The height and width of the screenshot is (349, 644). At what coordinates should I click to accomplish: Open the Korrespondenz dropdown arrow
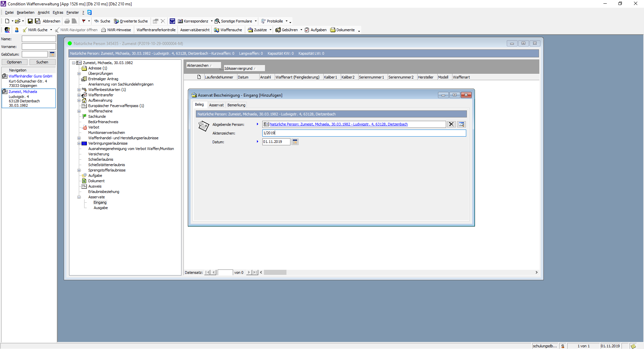pos(212,21)
